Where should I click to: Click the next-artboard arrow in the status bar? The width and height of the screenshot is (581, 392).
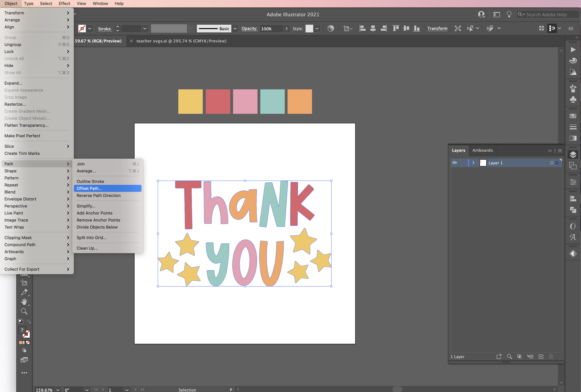coord(136,389)
